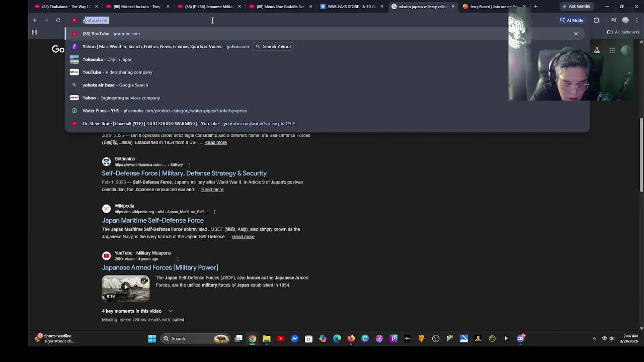Close the what is japans military tab
Screen dimensions: 644x362
pos(453,7)
